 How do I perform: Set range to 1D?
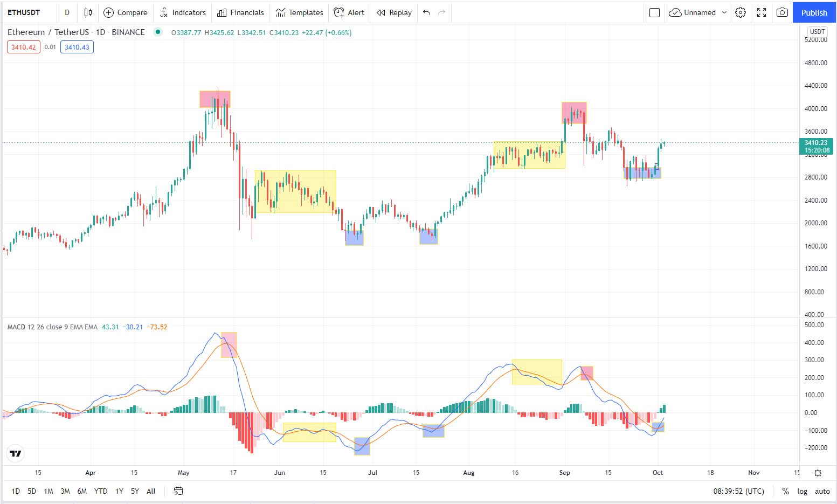click(x=16, y=491)
